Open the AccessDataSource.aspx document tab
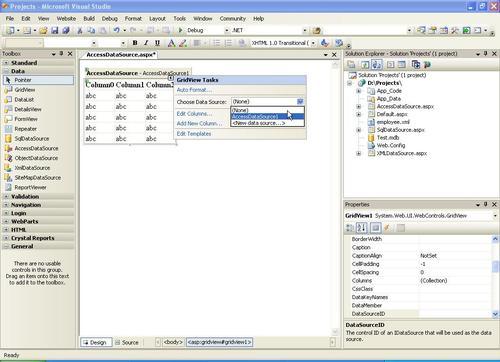 click(121, 55)
